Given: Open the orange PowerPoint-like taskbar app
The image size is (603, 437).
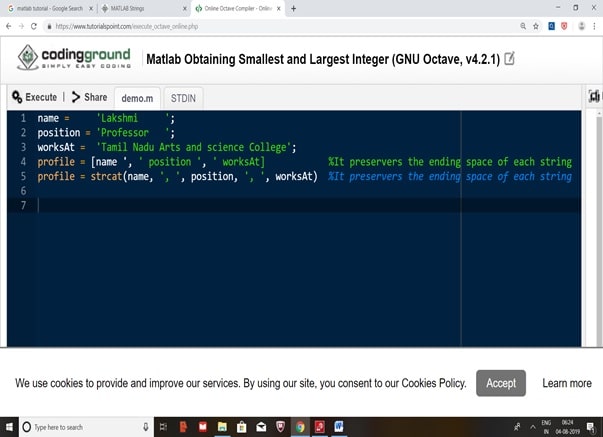Looking at the screenshot, I should coord(183,427).
